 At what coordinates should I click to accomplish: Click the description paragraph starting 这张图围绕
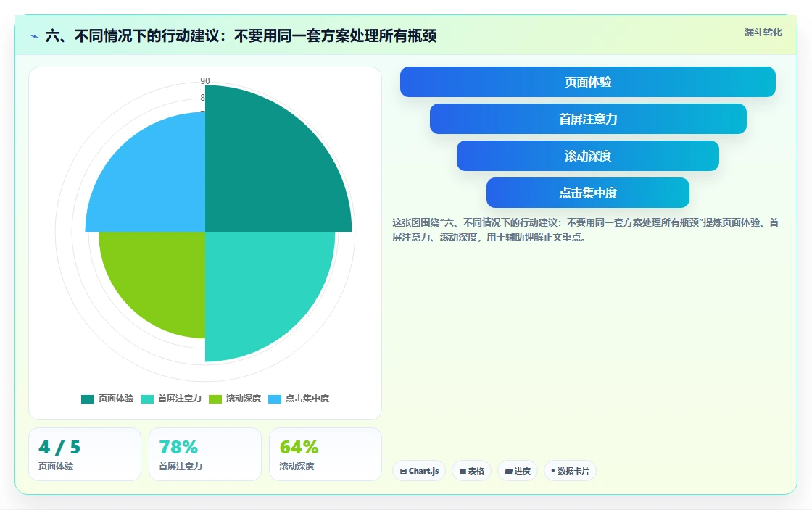585,230
